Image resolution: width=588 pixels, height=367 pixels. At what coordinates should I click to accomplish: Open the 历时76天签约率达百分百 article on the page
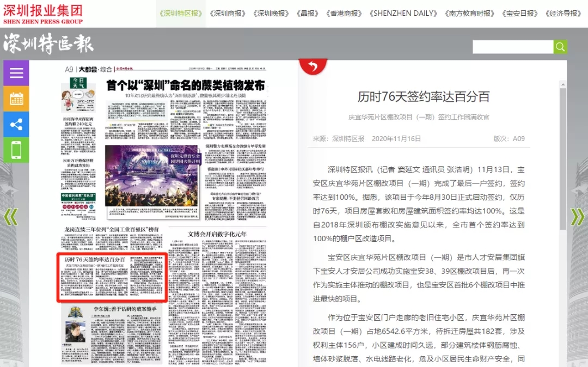tap(112, 278)
